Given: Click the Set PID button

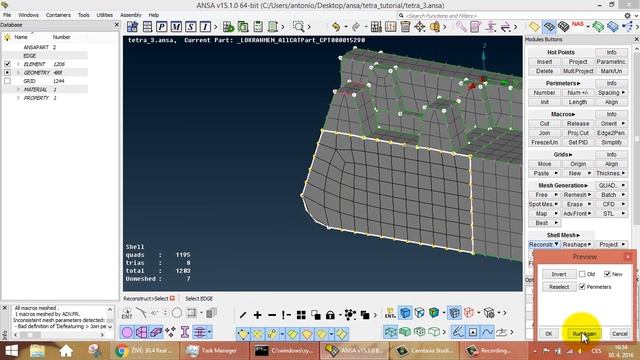Looking at the screenshot, I should coord(578,142).
